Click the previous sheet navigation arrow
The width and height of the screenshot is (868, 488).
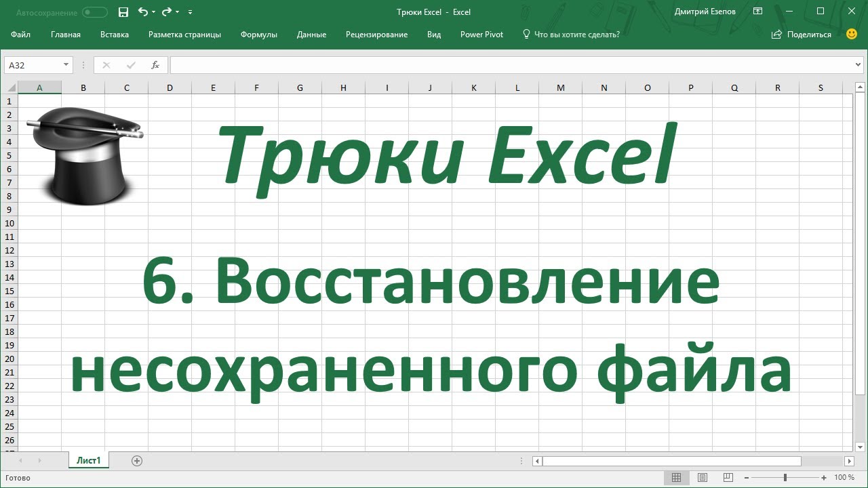coord(20,461)
